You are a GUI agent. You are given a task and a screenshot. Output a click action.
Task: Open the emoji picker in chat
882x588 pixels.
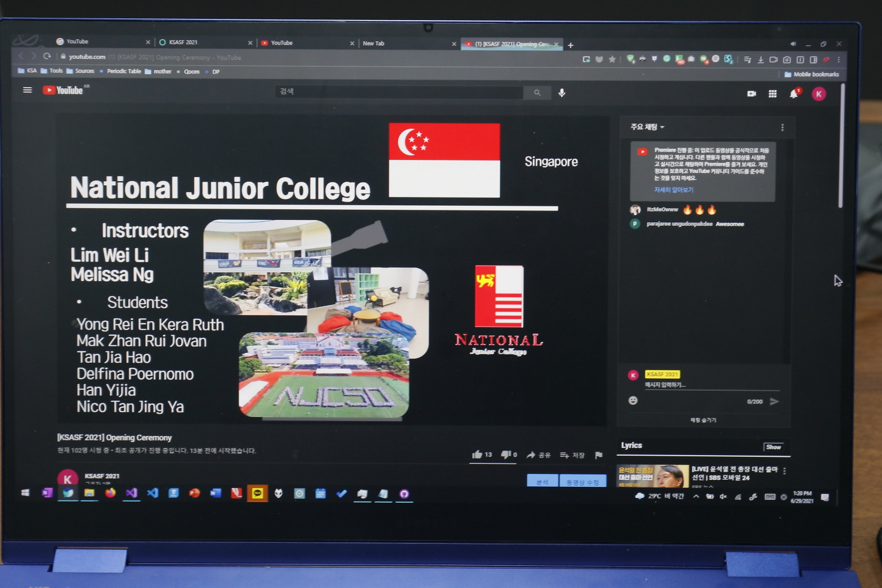click(633, 400)
